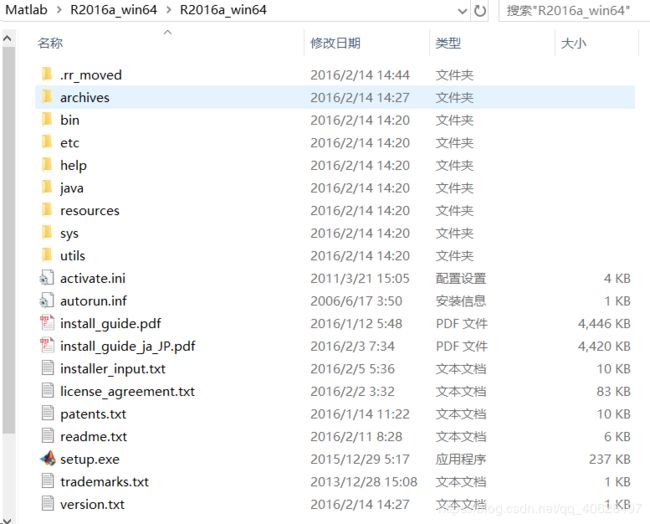650x524 pixels.
Task: Click the .rr_moved folder icon
Action: point(47,75)
